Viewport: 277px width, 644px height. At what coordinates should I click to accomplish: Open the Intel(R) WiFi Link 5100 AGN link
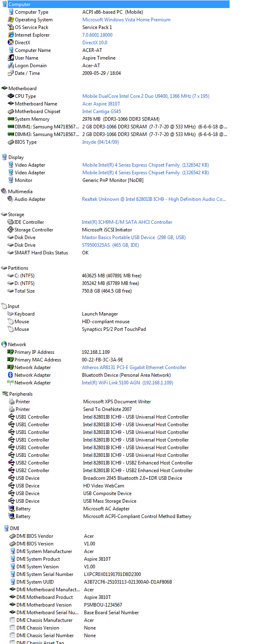127,383
